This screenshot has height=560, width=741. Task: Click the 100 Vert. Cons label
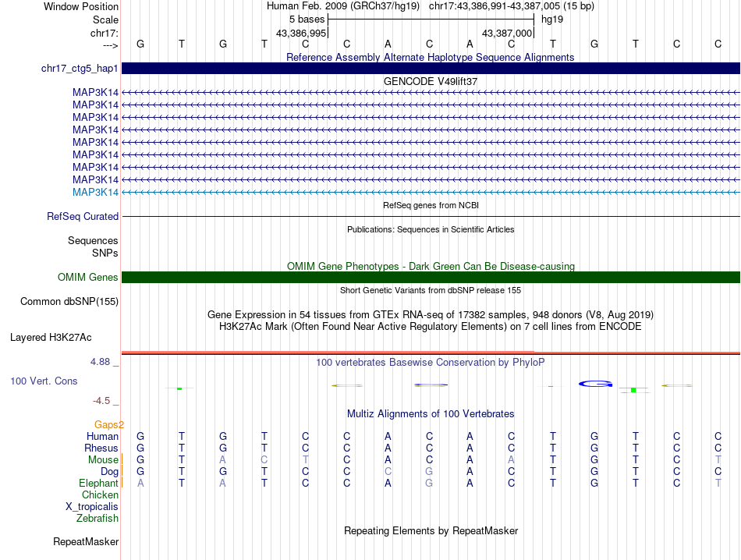(x=44, y=381)
